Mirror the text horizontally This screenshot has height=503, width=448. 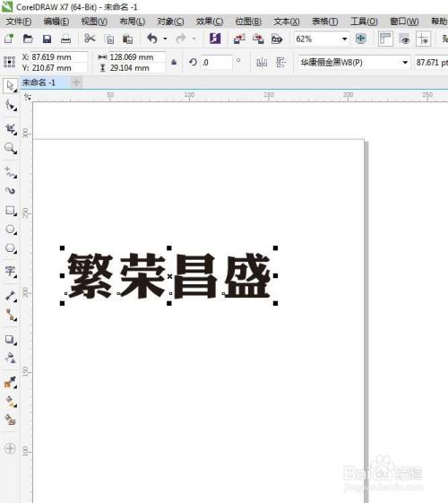pos(262,62)
